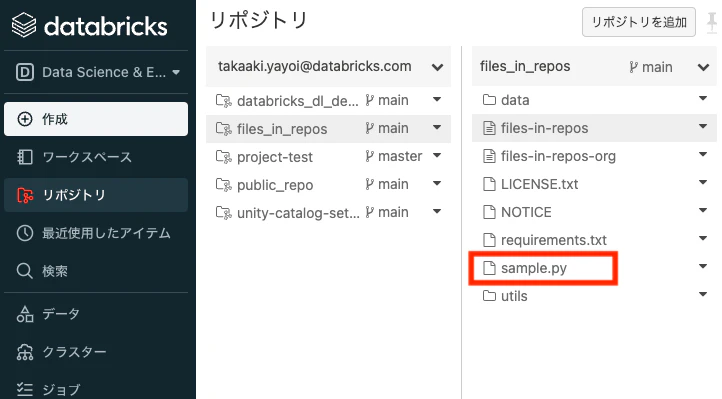Screen dimensions: 722x399
Task: Click the main branch of unity-catalog-set...
Action: coord(387,212)
